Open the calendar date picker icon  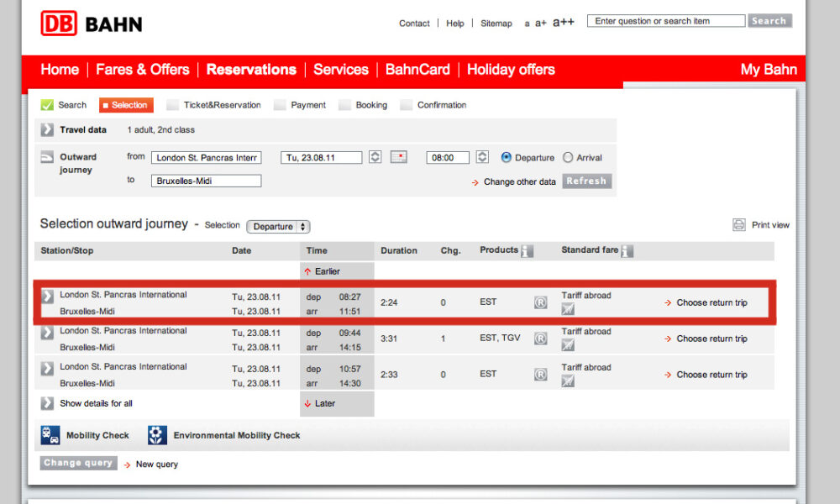pyautogui.click(x=398, y=157)
